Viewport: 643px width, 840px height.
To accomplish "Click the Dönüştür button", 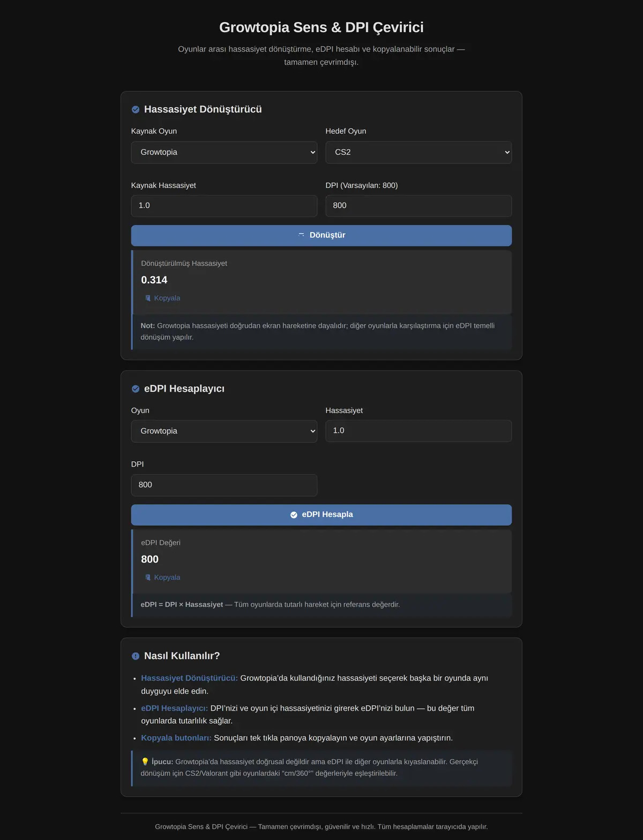I will [322, 236].
